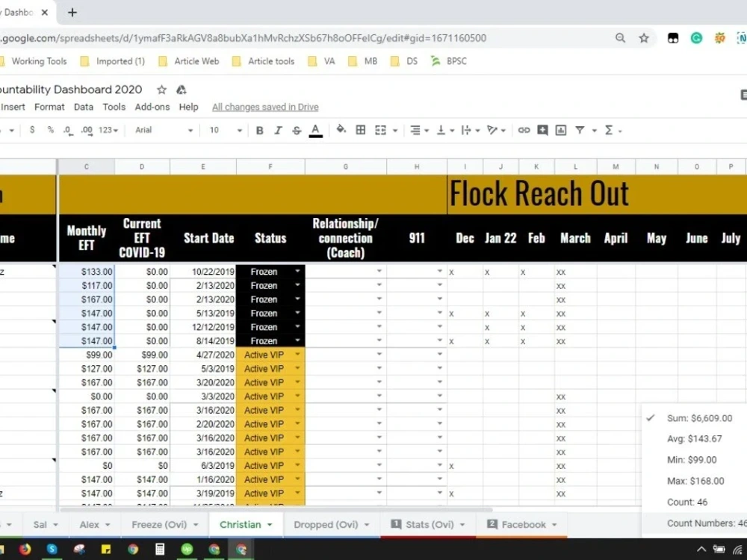Open the Christian tab dropdown arrow
747x560 pixels.
270,525
